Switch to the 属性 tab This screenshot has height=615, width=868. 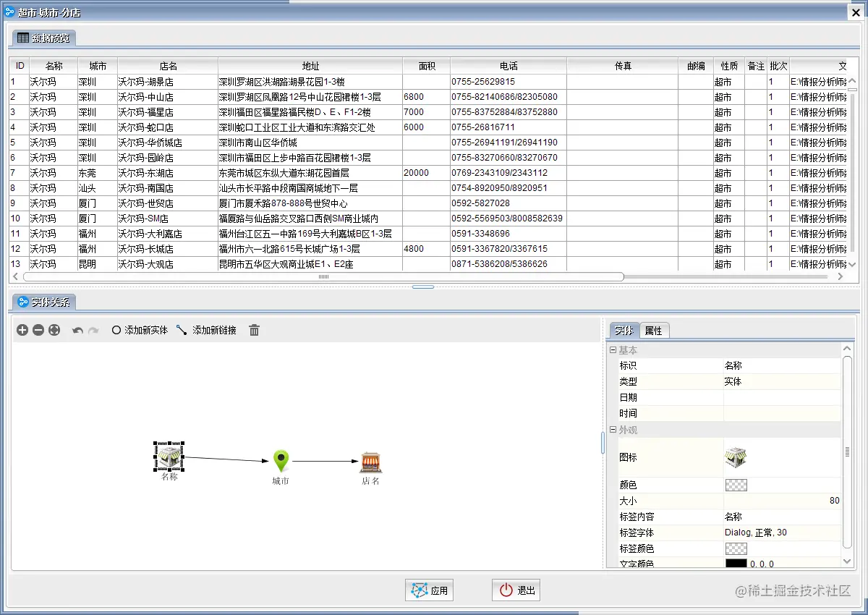coord(654,331)
